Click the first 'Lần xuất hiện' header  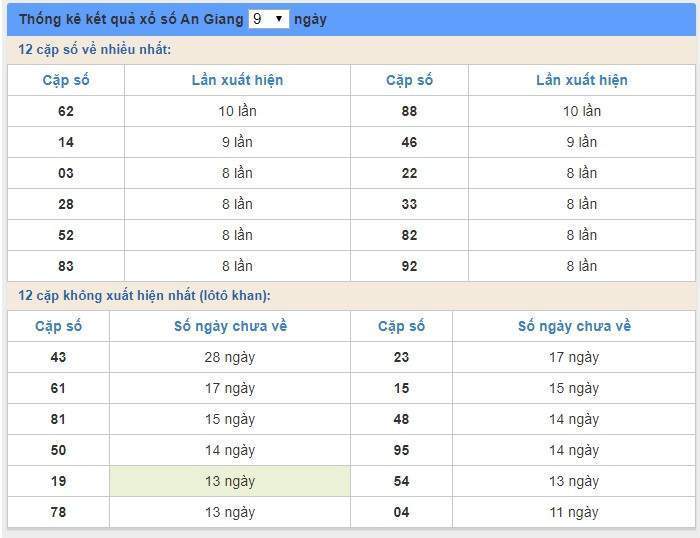pos(237,80)
